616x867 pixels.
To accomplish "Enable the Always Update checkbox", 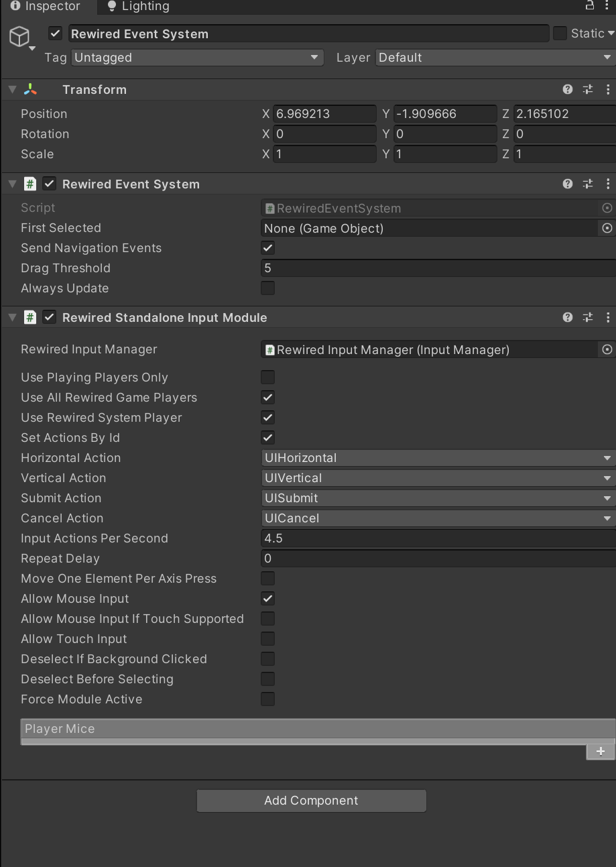I will (268, 288).
